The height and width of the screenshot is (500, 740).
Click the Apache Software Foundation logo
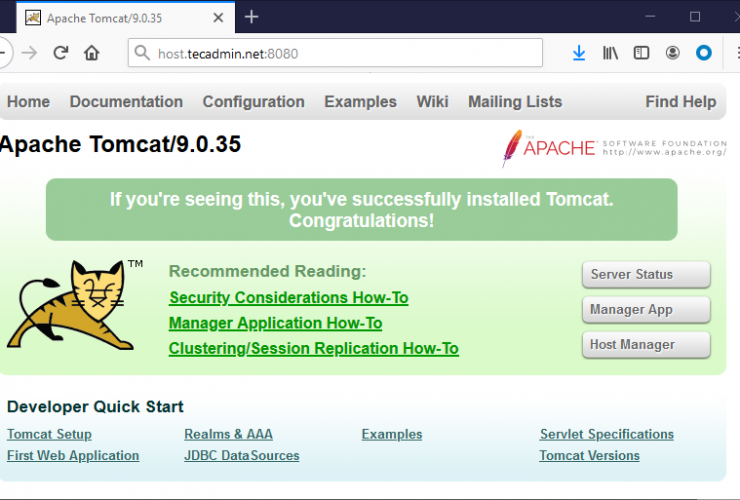click(x=614, y=148)
